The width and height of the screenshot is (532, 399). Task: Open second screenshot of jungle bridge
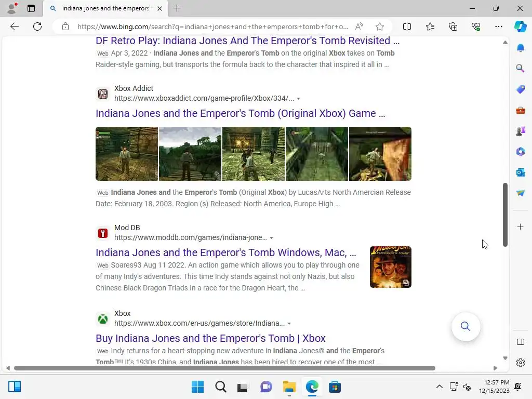click(x=190, y=154)
